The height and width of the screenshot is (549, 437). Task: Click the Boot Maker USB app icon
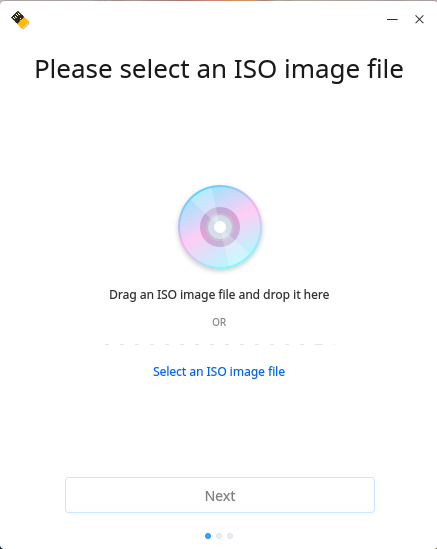(x=20, y=20)
